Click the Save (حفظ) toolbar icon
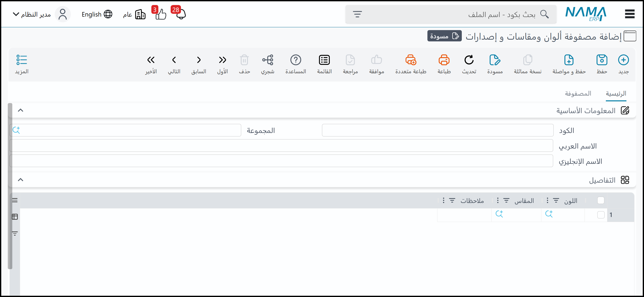Screen dimensions: 644x297 pos(602,60)
